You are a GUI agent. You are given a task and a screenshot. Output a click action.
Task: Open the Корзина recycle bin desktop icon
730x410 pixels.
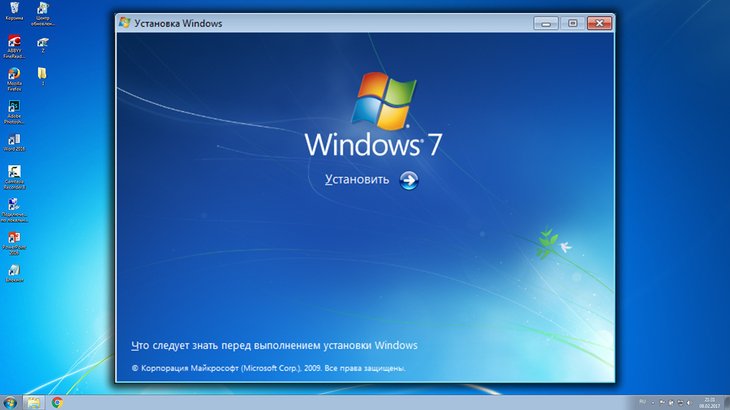pos(14,11)
